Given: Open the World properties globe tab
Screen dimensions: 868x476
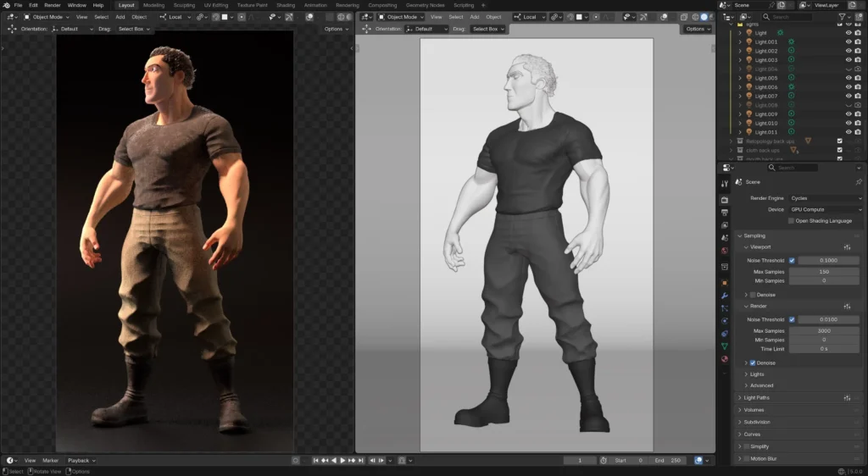Looking at the screenshot, I should 725,251.
